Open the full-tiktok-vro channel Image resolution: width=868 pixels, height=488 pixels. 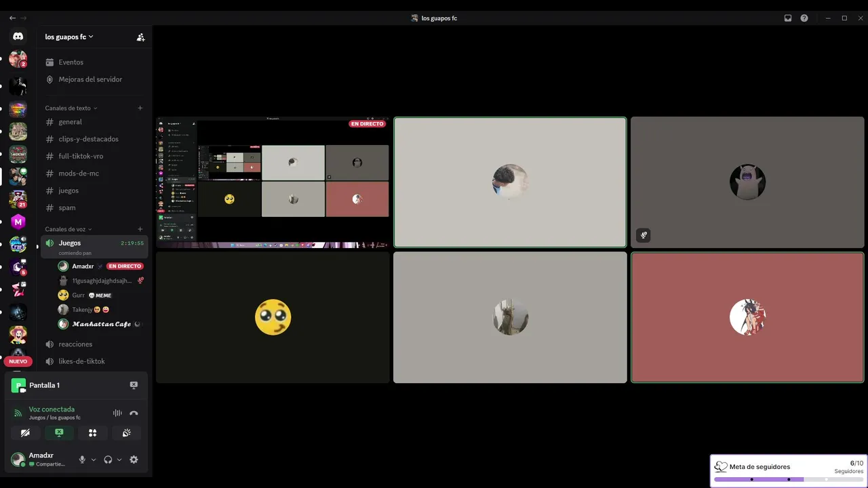coord(94,156)
